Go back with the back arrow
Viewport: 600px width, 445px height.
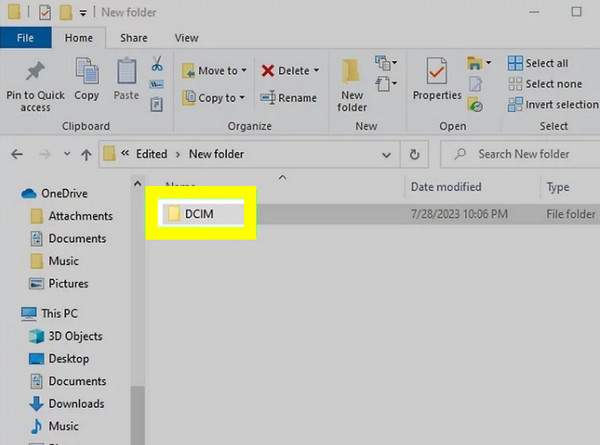pyautogui.click(x=17, y=155)
